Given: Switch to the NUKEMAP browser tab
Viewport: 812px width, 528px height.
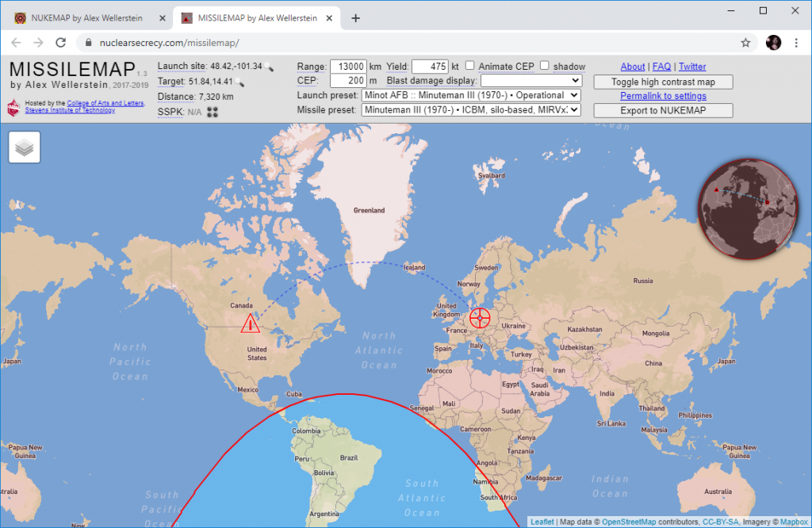Looking at the screenshot, I should [x=87, y=17].
